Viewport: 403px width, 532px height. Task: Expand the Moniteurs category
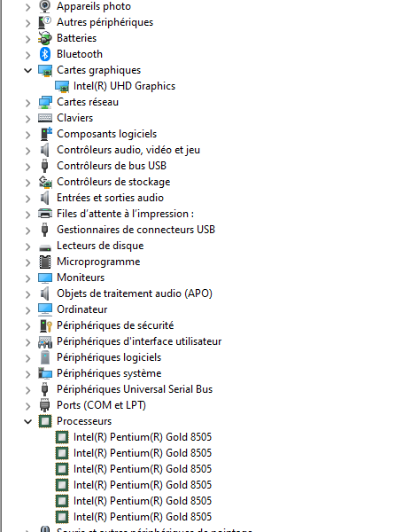[x=27, y=278]
